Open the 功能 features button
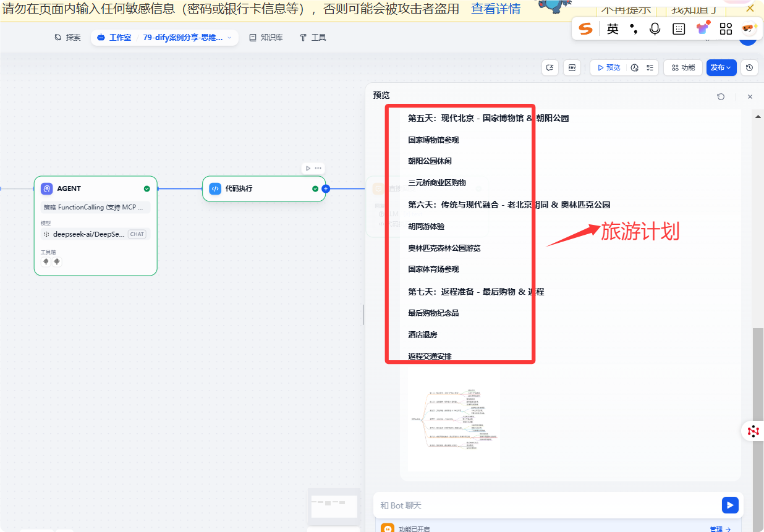 tap(682, 67)
